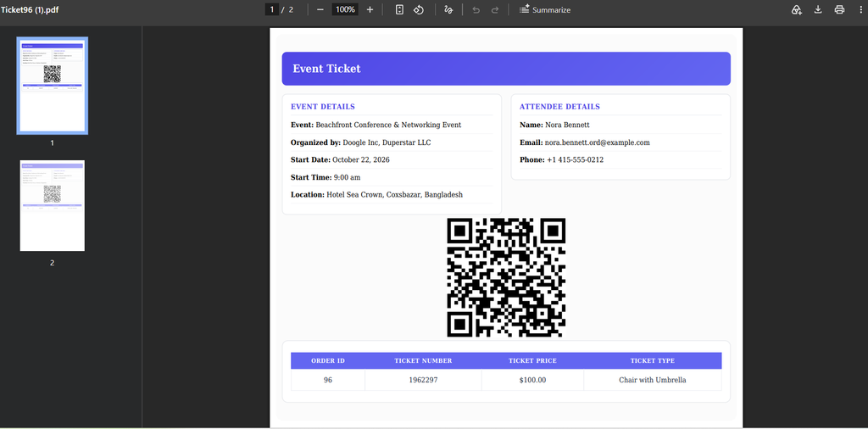Activate the Draw annotation tool
The image size is (868, 429).
click(x=449, y=9)
